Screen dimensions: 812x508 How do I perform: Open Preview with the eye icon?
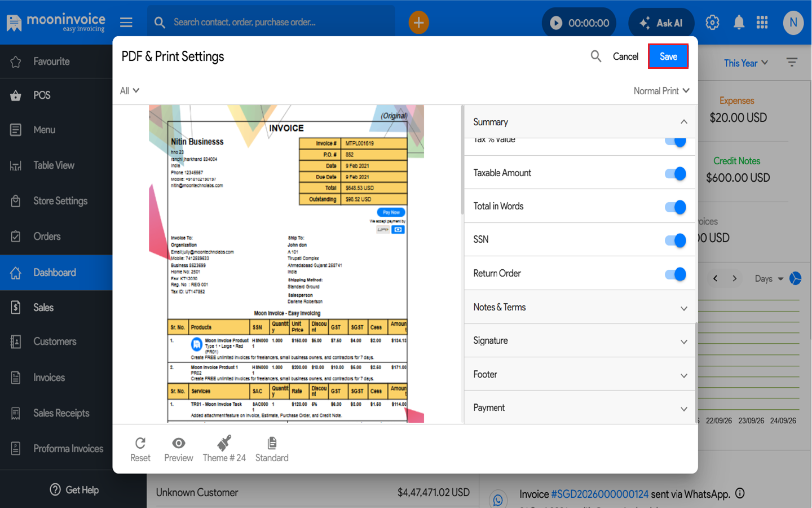point(179,443)
